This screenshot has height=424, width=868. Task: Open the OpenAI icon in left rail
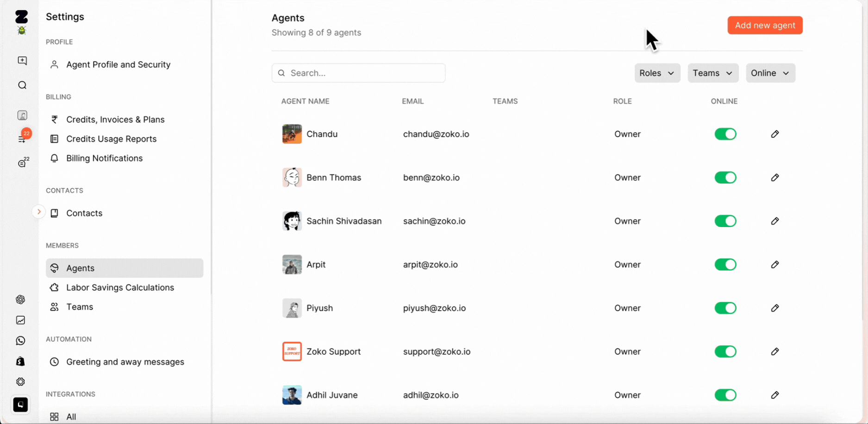click(x=20, y=300)
